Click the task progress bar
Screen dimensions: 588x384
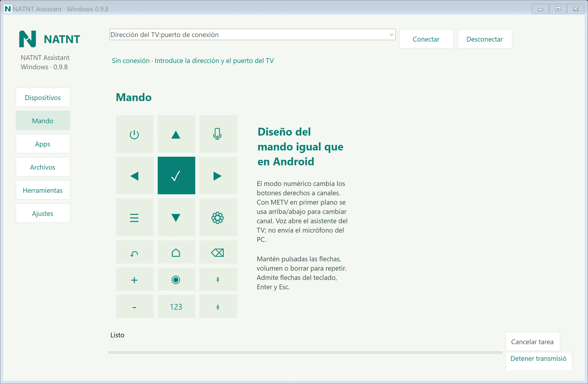click(x=305, y=353)
